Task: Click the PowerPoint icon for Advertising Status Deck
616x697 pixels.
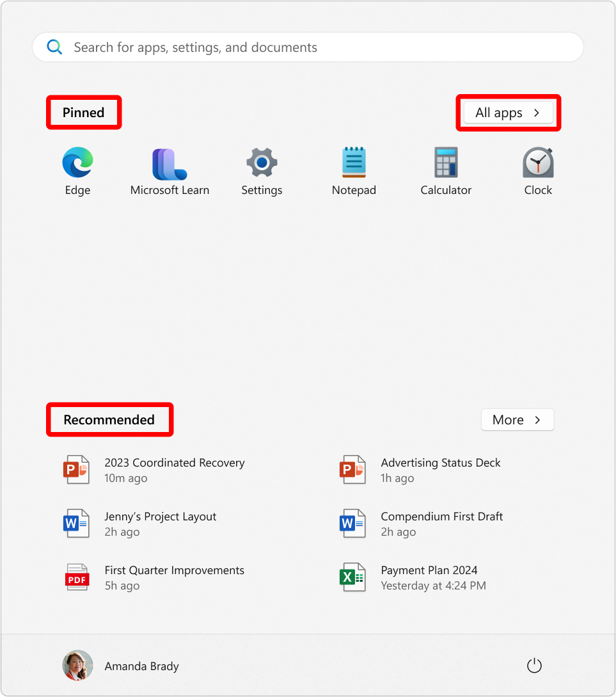Action: 352,469
